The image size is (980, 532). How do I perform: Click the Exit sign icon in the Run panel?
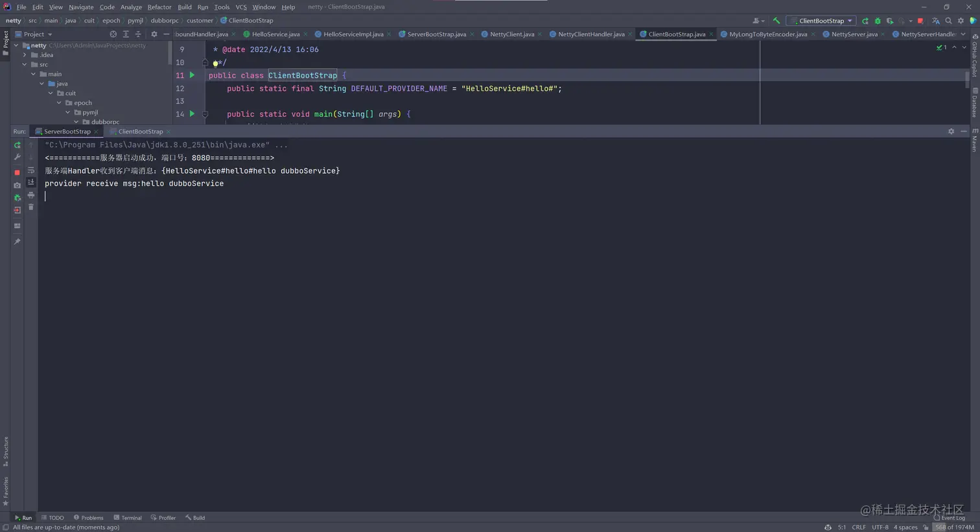17,211
